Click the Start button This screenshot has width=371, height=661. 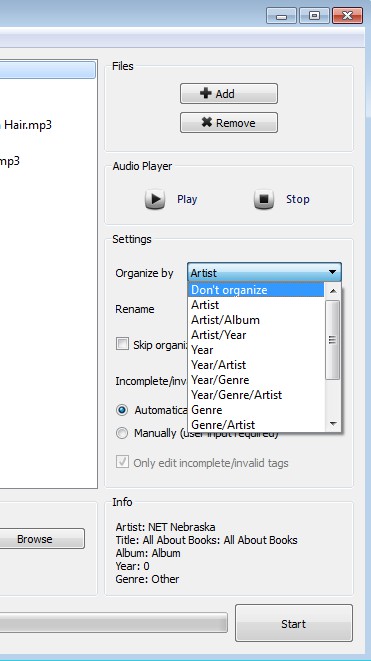click(294, 623)
